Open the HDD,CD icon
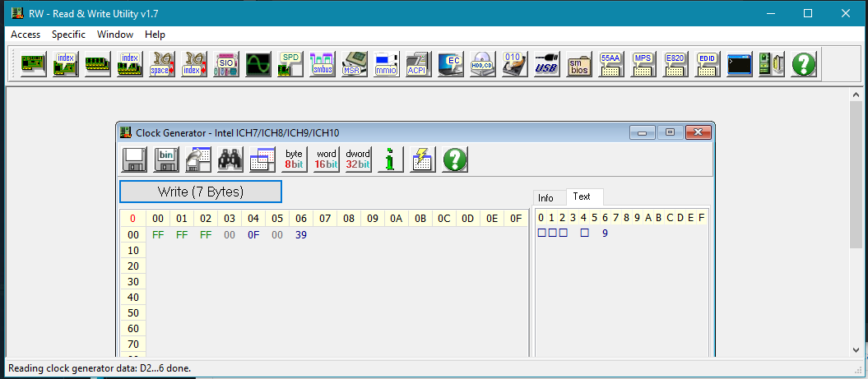868x379 pixels. [x=483, y=64]
